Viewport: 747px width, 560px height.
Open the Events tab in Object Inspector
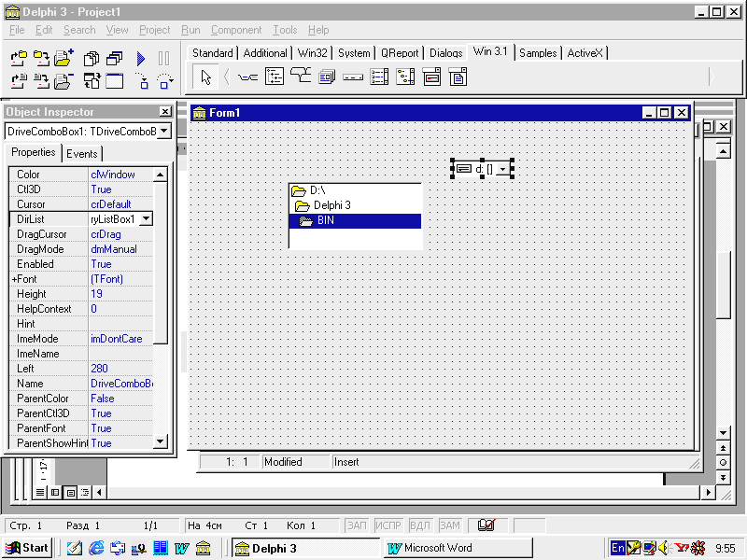81,154
